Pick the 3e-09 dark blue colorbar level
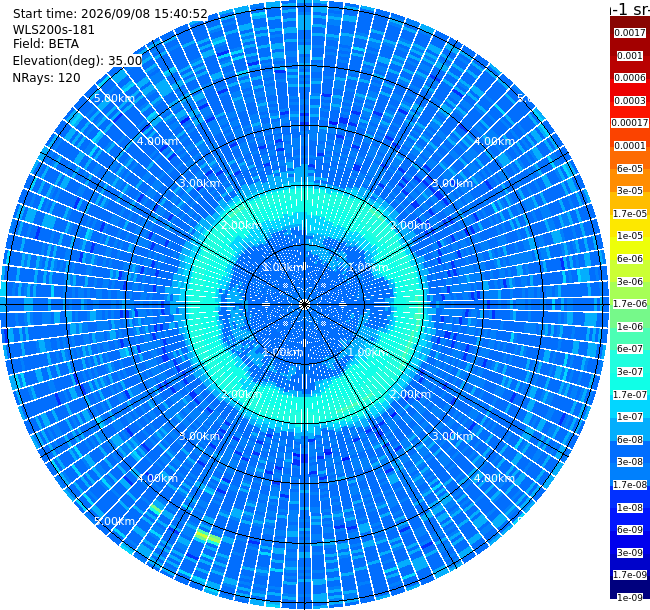The height and width of the screenshot is (610, 650). (630, 553)
